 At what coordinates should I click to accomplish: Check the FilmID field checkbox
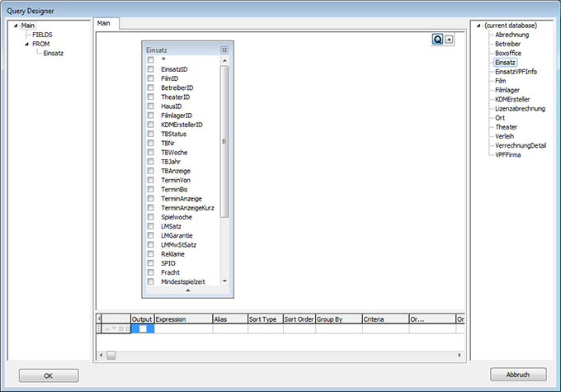[150, 78]
